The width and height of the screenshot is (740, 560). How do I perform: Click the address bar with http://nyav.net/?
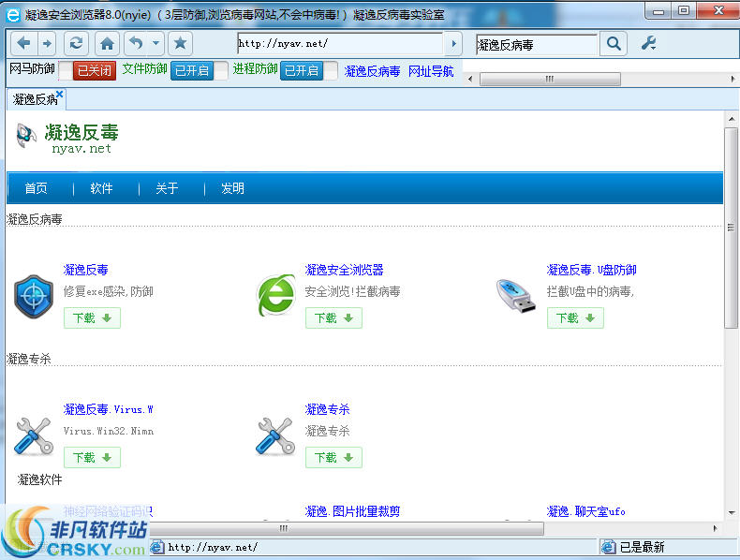coord(340,44)
